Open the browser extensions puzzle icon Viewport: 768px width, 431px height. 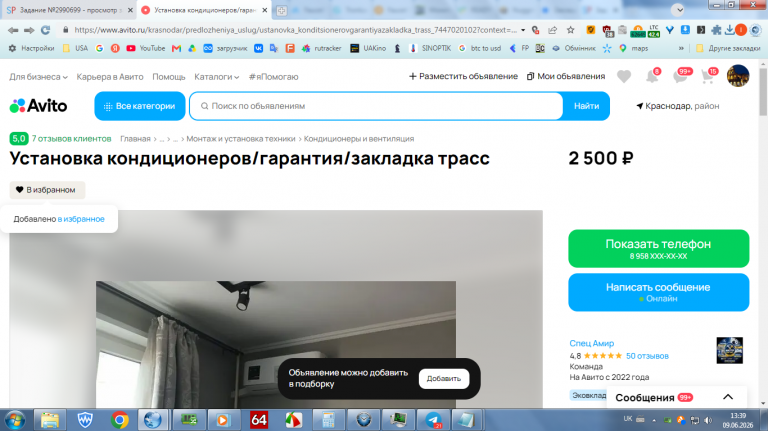click(716, 30)
